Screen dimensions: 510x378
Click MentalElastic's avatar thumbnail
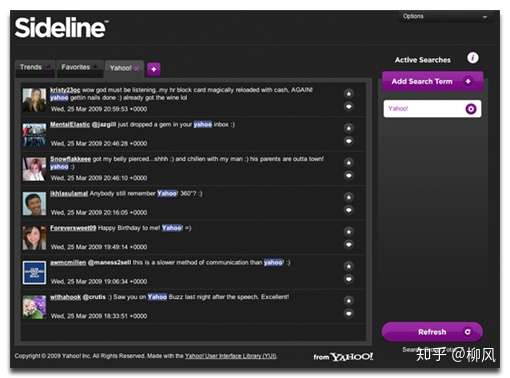tap(34, 134)
